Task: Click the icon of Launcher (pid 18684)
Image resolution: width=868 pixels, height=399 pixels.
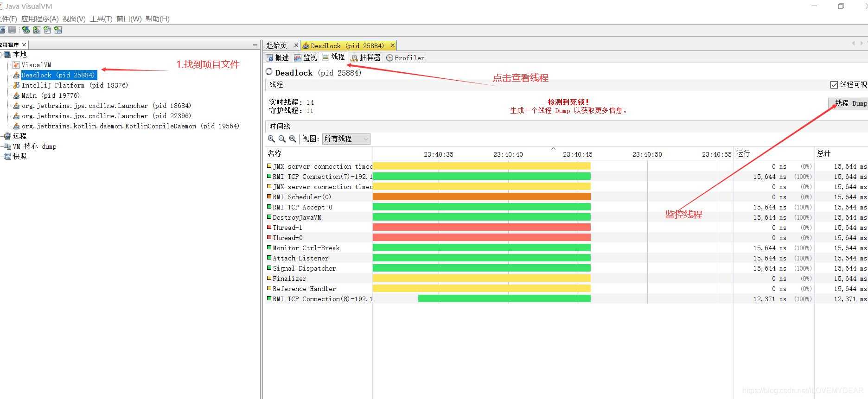Action: coord(16,106)
